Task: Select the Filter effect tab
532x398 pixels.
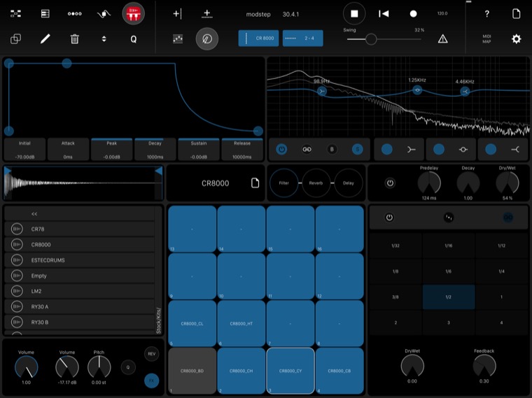Action: (x=284, y=183)
